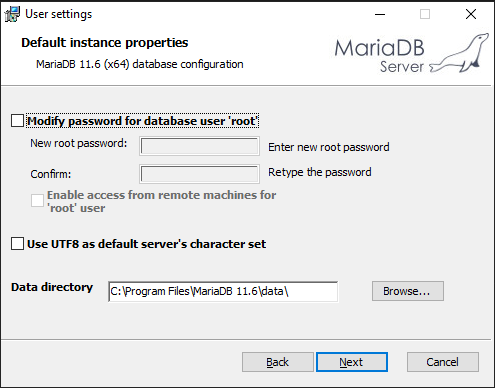
Task: Go Back to the previous installer step
Action: pyautogui.click(x=278, y=362)
